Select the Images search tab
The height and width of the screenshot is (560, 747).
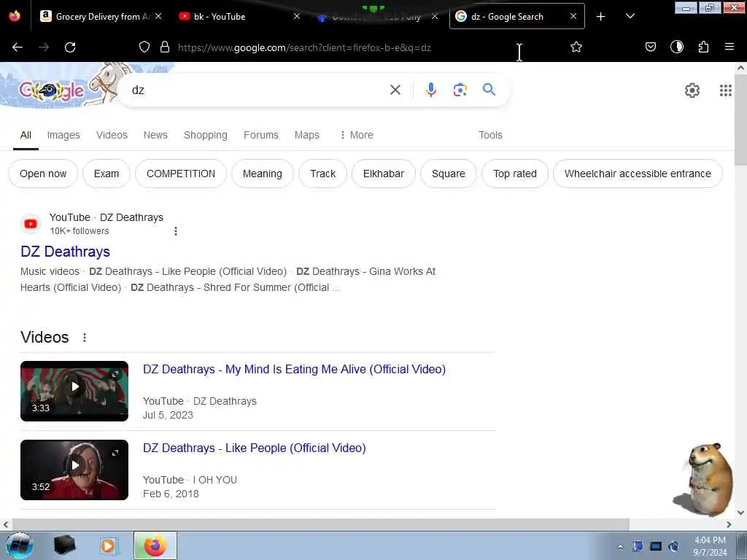click(63, 135)
